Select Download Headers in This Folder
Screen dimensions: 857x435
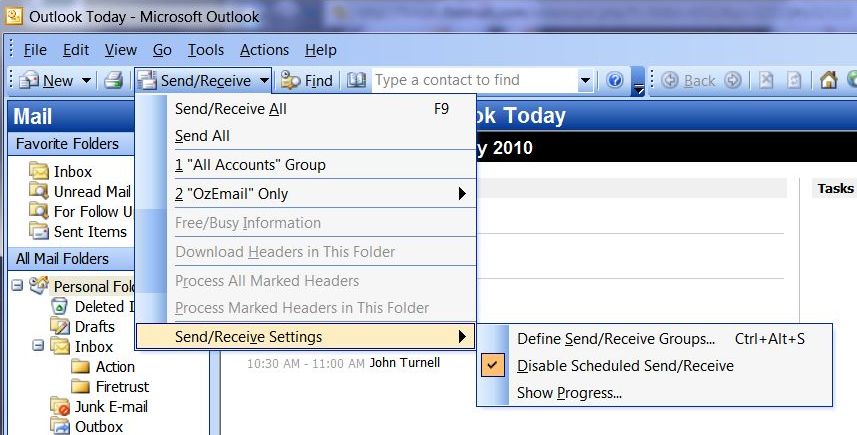[306, 251]
